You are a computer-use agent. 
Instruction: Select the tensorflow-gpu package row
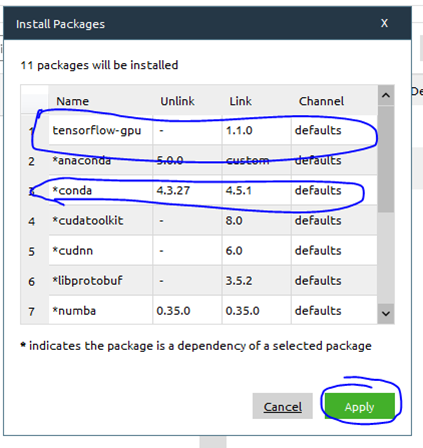point(213,130)
